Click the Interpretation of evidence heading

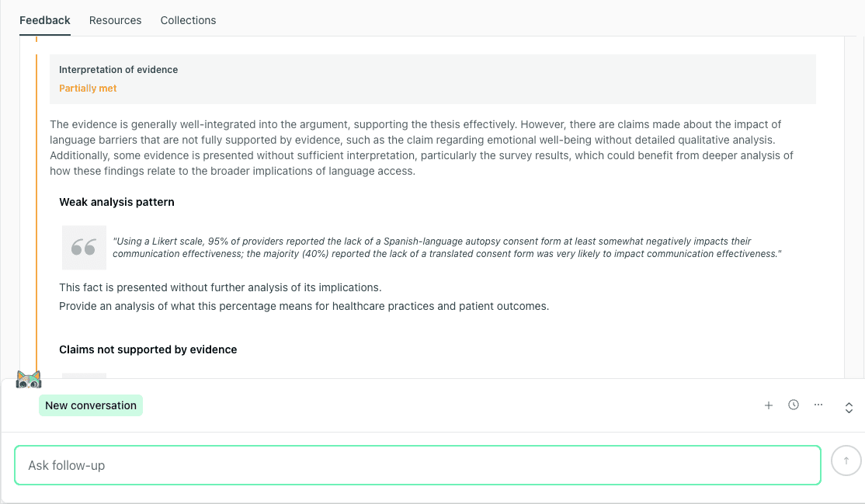tap(118, 69)
